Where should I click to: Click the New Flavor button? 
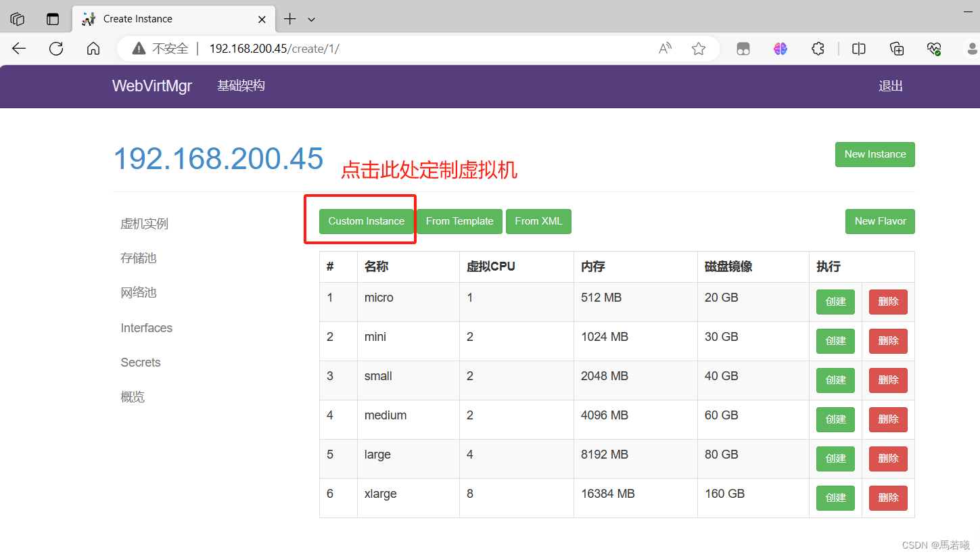pyautogui.click(x=880, y=221)
